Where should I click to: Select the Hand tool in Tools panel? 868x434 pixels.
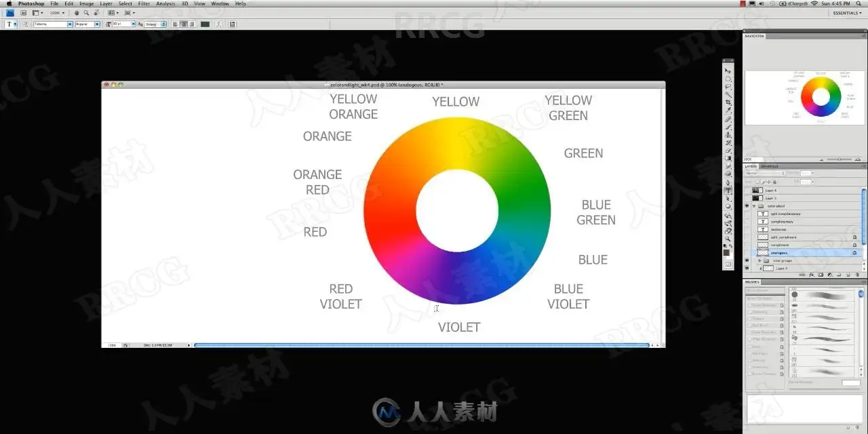pyautogui.click(x=728, y=231)
